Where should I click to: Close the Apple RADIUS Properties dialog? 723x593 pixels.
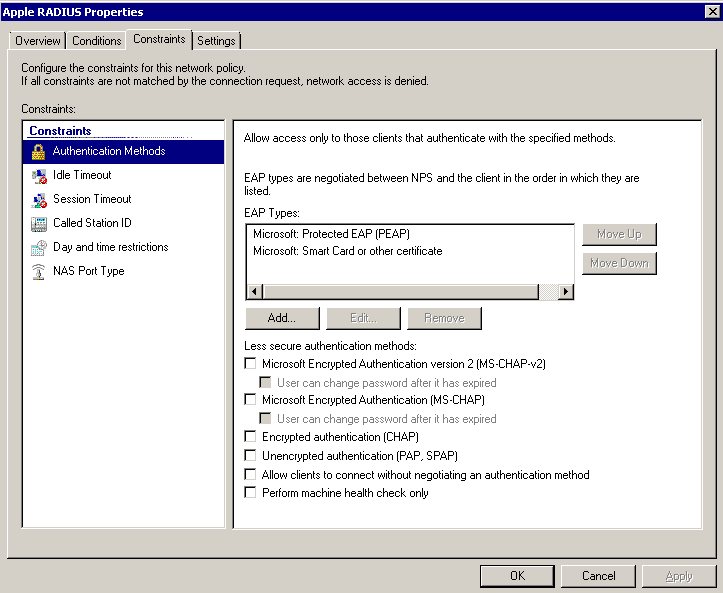point(712,12)
